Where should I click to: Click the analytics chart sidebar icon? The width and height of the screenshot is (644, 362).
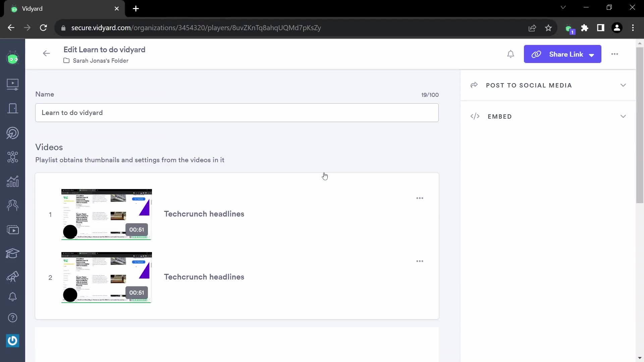(12, 181)
